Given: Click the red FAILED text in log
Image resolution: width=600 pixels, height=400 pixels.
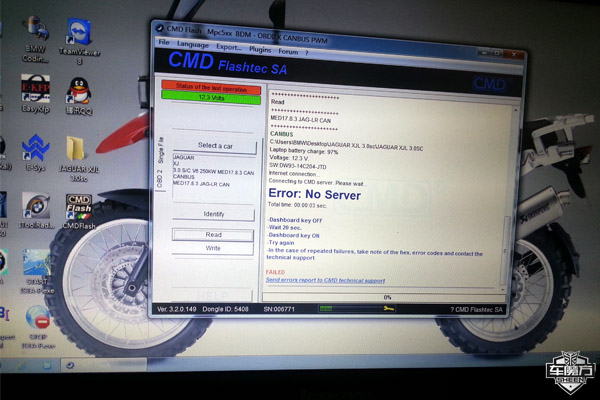Looking at the screenshot, I should 276,272.
